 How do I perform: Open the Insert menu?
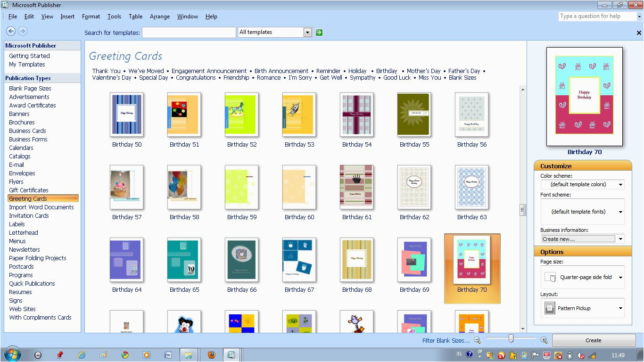pos(67,16)
